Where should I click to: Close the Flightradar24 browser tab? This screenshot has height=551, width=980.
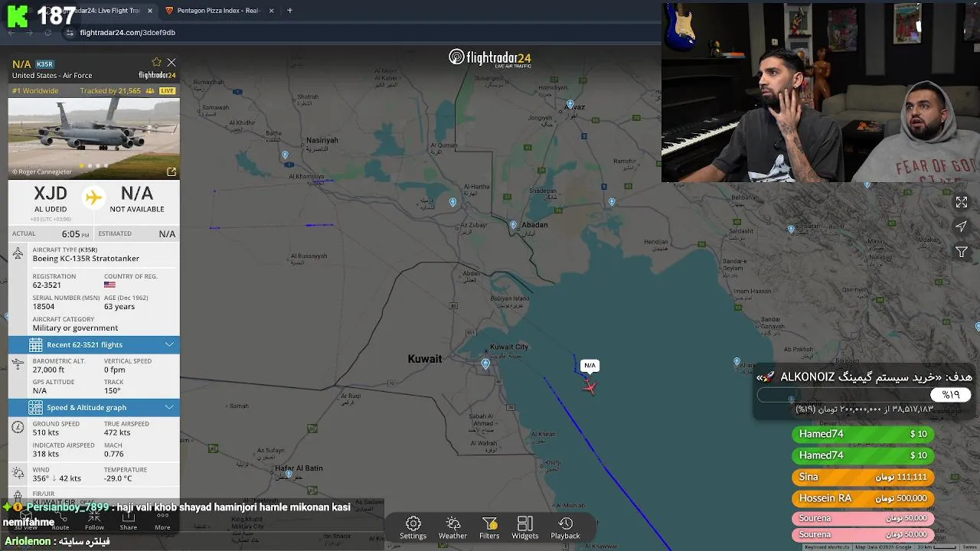(151, 11)
